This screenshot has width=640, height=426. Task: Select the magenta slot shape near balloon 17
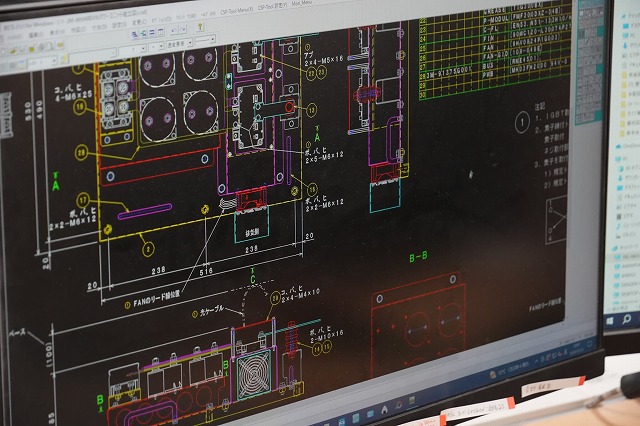(x=144, y=211)
